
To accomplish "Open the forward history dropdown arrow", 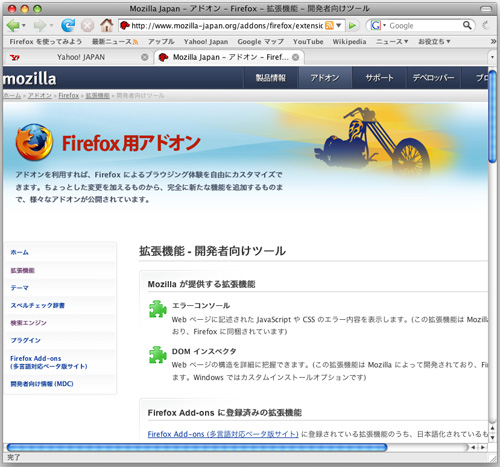I will (51, 25).
